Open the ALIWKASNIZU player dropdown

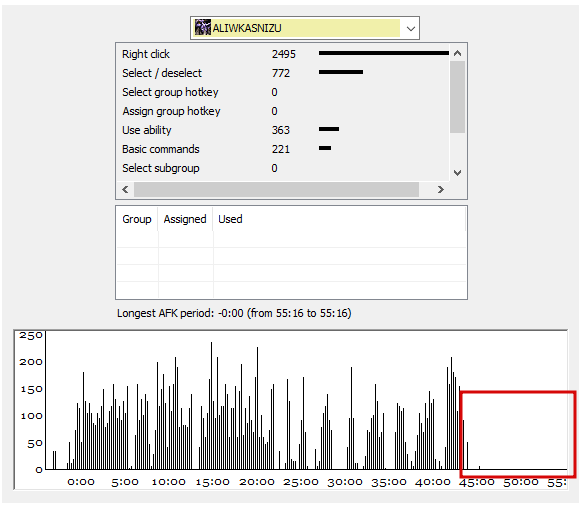[305, 28]
